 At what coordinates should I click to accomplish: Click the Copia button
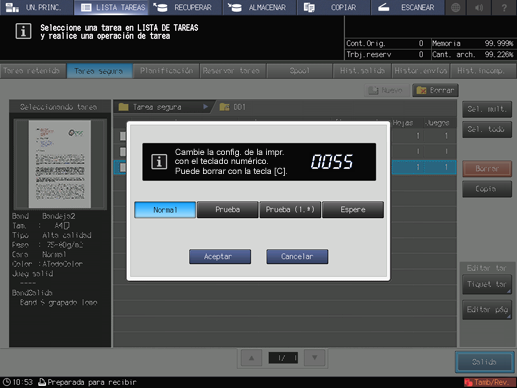[x=487, y=189]
